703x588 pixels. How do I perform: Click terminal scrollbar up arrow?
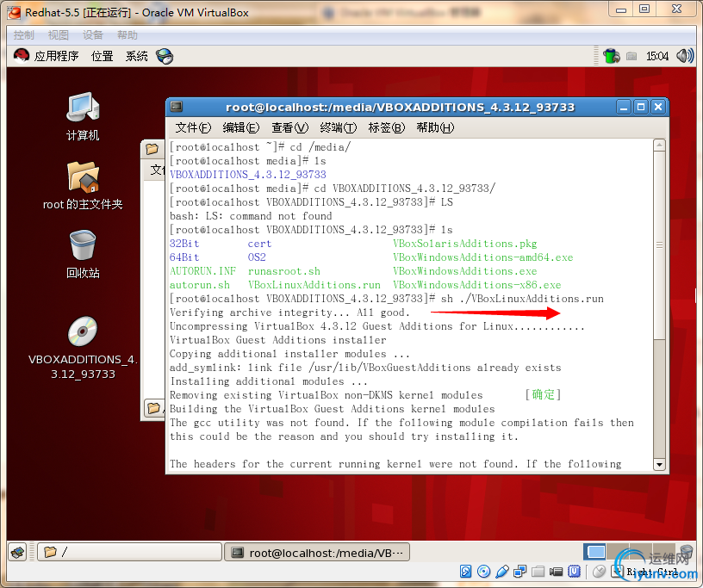coord(659,145)
